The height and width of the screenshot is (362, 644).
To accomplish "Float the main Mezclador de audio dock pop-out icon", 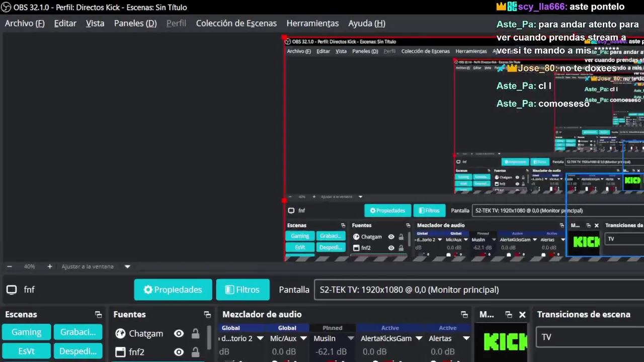I will [x=464, y=314].
